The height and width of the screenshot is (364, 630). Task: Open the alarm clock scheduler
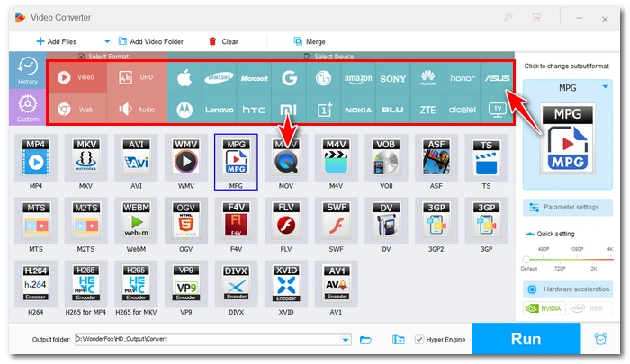pos(600,339)
